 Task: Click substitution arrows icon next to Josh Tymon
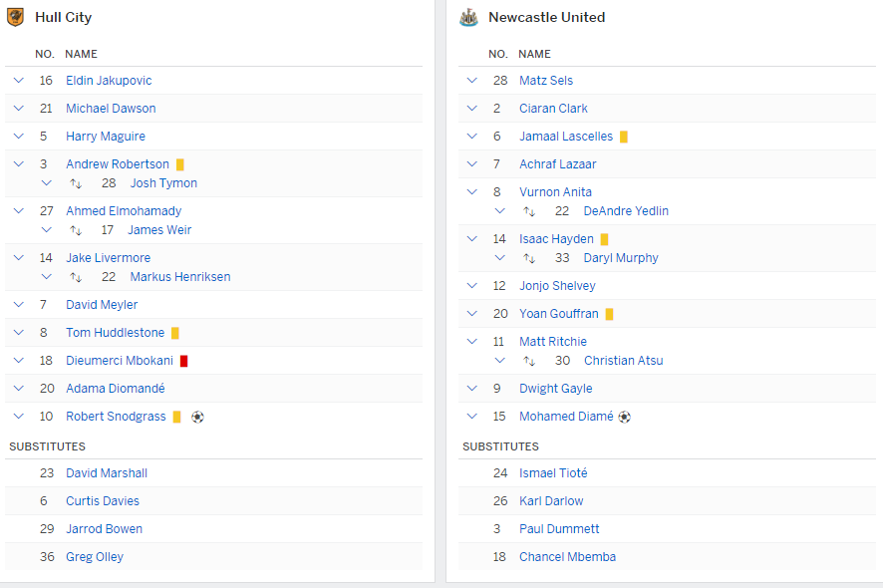coord(76,183)
